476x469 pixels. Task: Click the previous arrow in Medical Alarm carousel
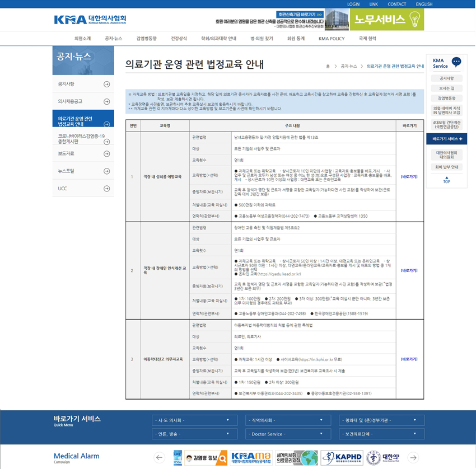pyautogui.click(x=160, y=458)
